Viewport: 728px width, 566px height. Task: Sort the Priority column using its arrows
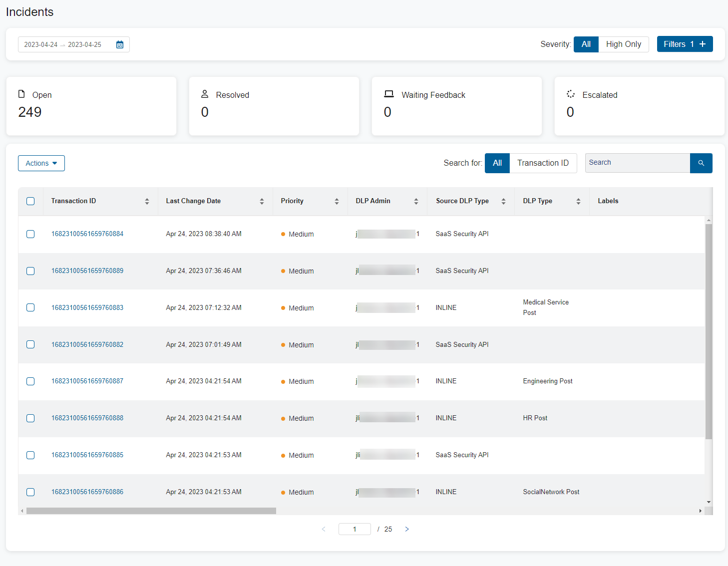(x=337, y=201)
